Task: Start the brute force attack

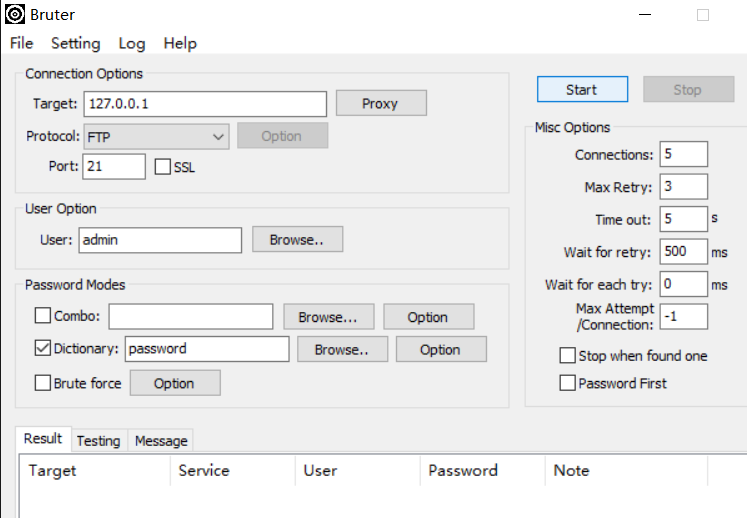Action: point(582,89)
